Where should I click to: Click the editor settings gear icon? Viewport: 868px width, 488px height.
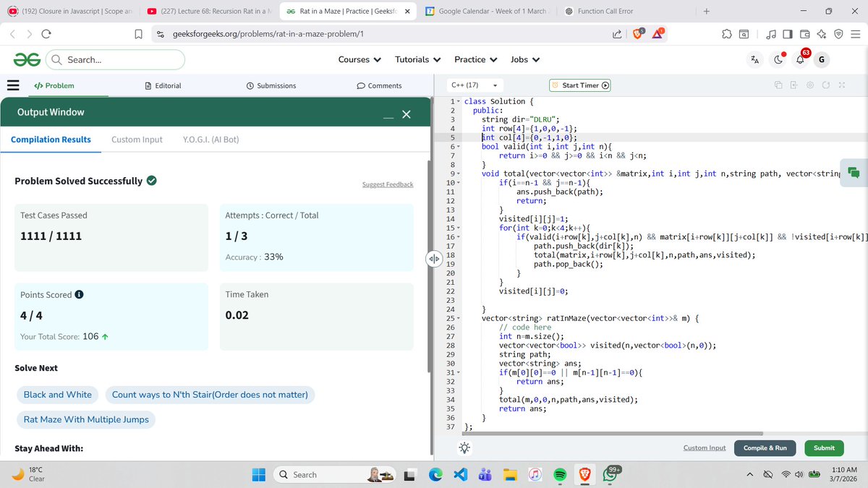point(810,85)
